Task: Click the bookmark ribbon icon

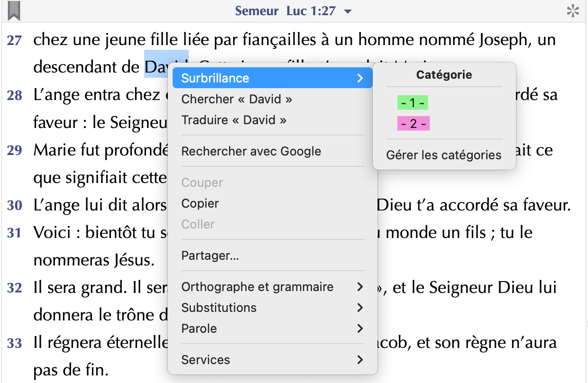Action: (x=14, y=11)
